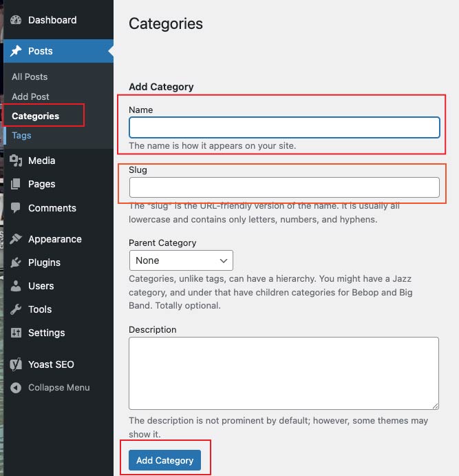The height and width of the screenshot is (476, 459).
Task: Click the Name field label
Action: pyautogui.click(x=140, y=110)
